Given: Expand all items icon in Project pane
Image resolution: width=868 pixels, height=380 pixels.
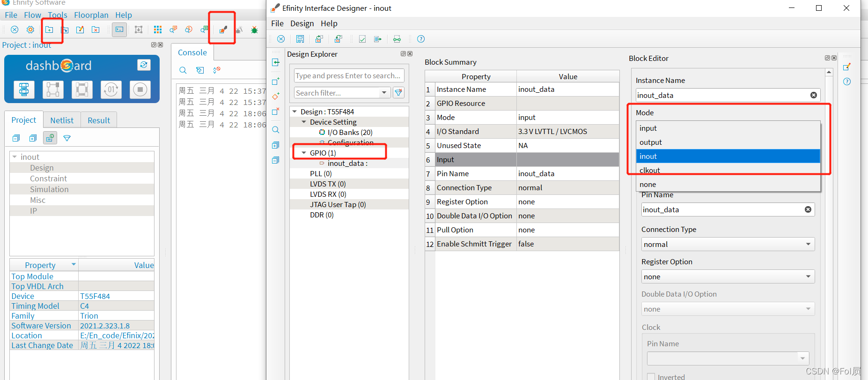Looking at the screenshot, I should pyautogui.click(x=33, y=138).
